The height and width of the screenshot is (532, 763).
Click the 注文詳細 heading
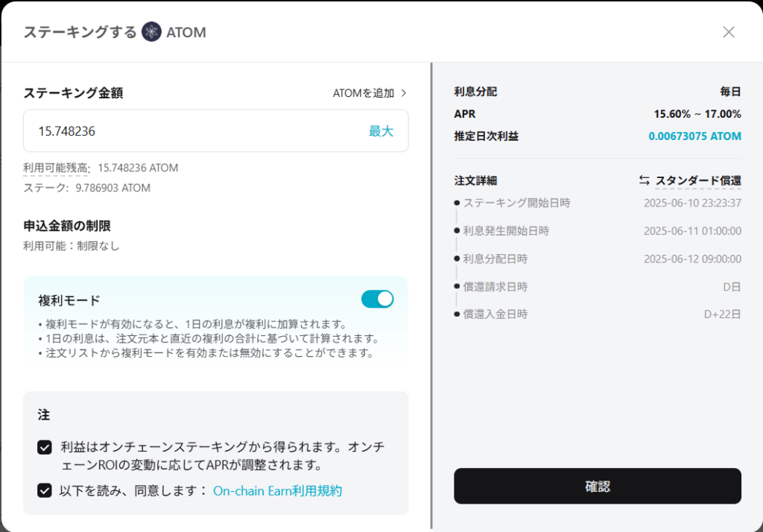[475, 180]
